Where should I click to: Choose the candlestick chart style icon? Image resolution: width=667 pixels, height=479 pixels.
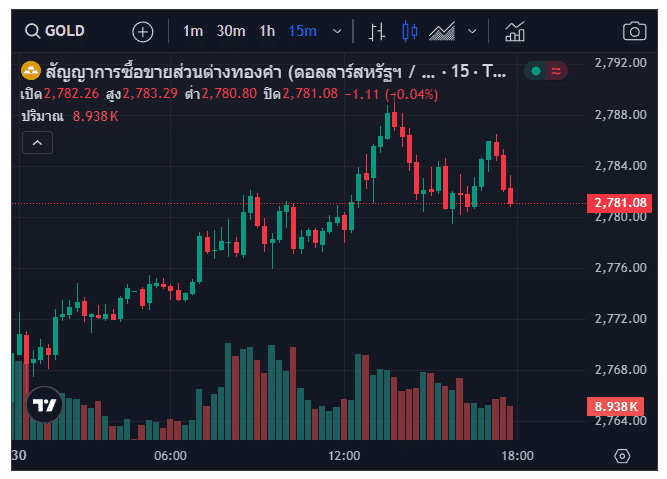point(410,31)
